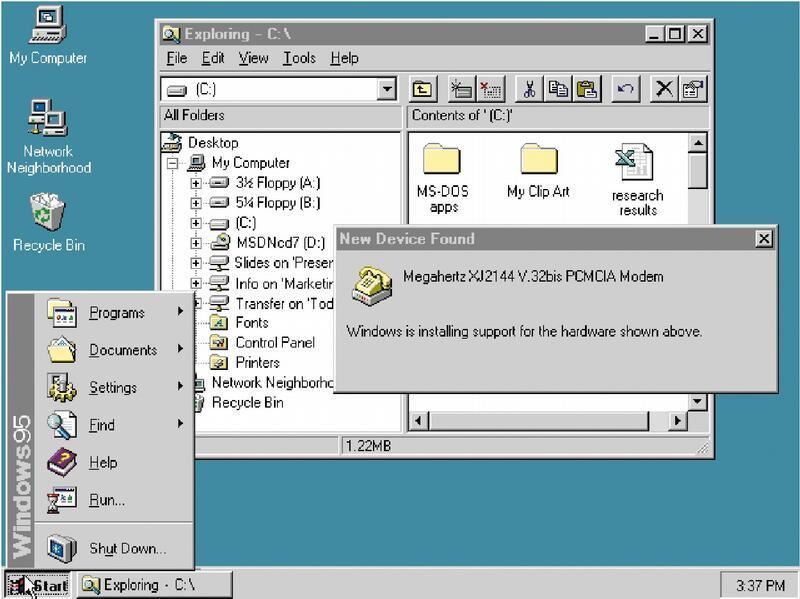The image size is (800, 599).
Task: Click the Delete X toolbar icon
Action: tap(664, 89)
